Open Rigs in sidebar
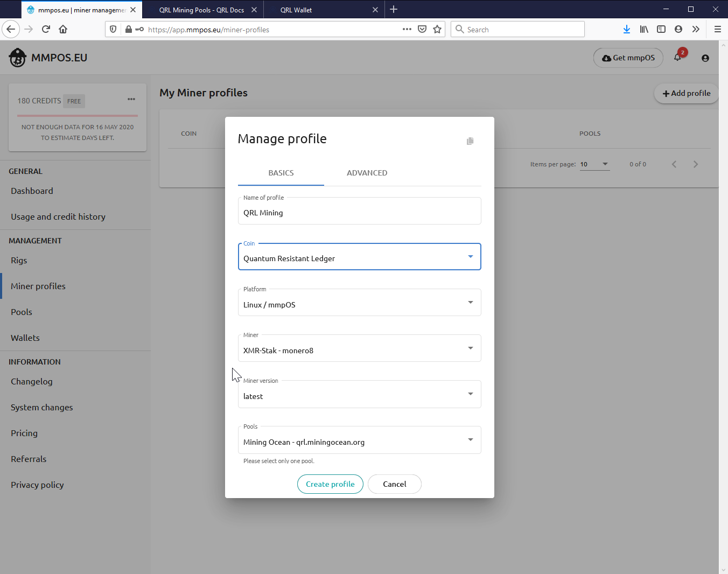The image size is (728, 574). point(19,261)
